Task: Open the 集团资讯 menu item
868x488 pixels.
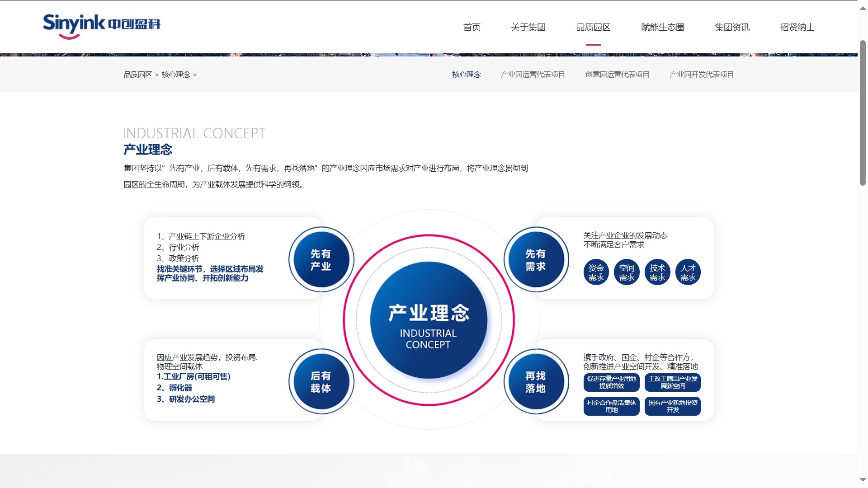Action: pos(732,28)
